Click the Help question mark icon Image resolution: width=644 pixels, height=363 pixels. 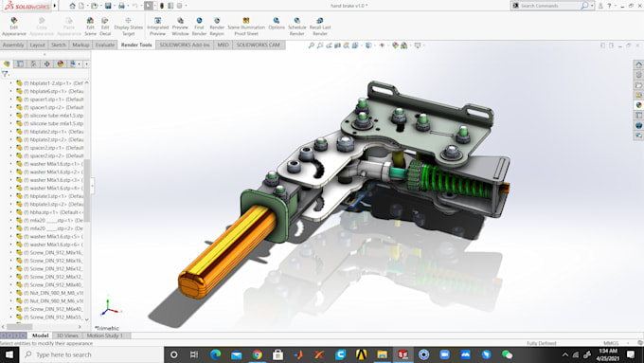(x=609, y=6)
